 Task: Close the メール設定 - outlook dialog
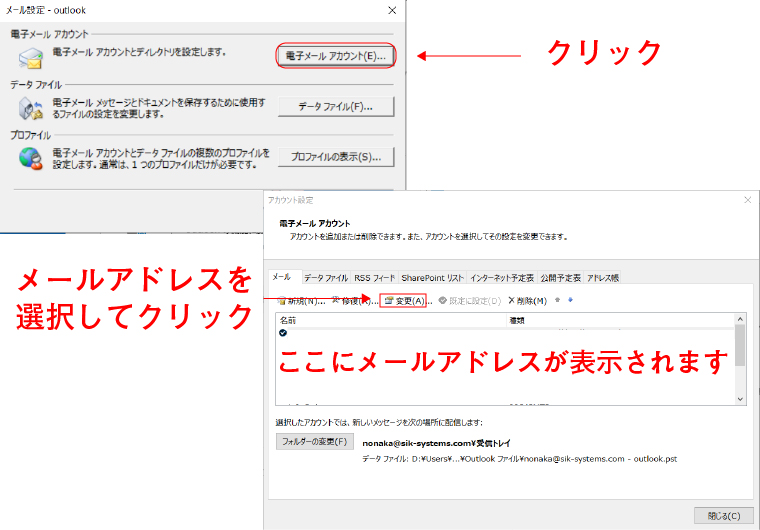392,10
